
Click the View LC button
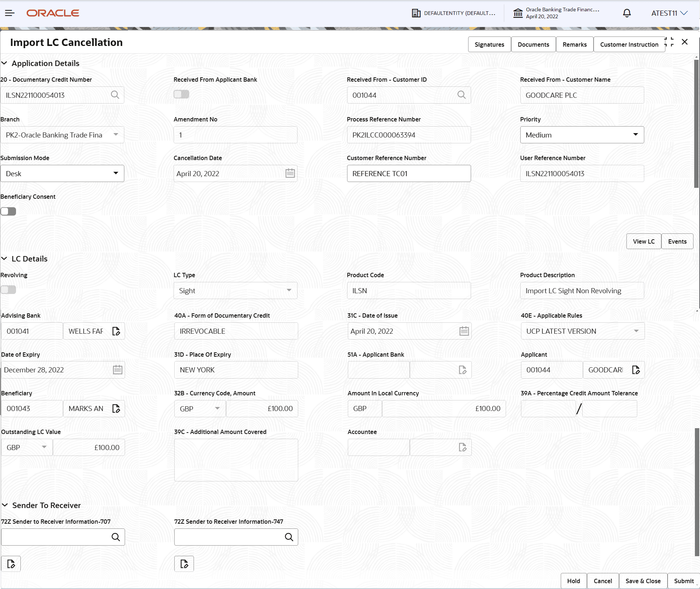point(643,241)
